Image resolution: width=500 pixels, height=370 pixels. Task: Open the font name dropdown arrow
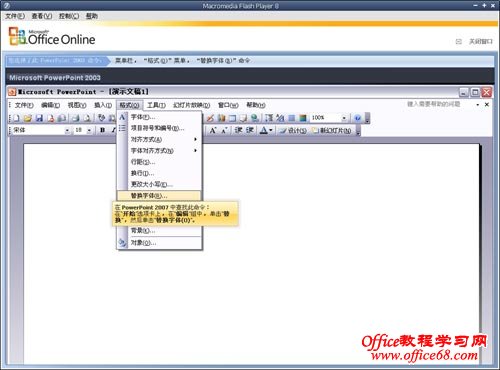coord(67,130)
